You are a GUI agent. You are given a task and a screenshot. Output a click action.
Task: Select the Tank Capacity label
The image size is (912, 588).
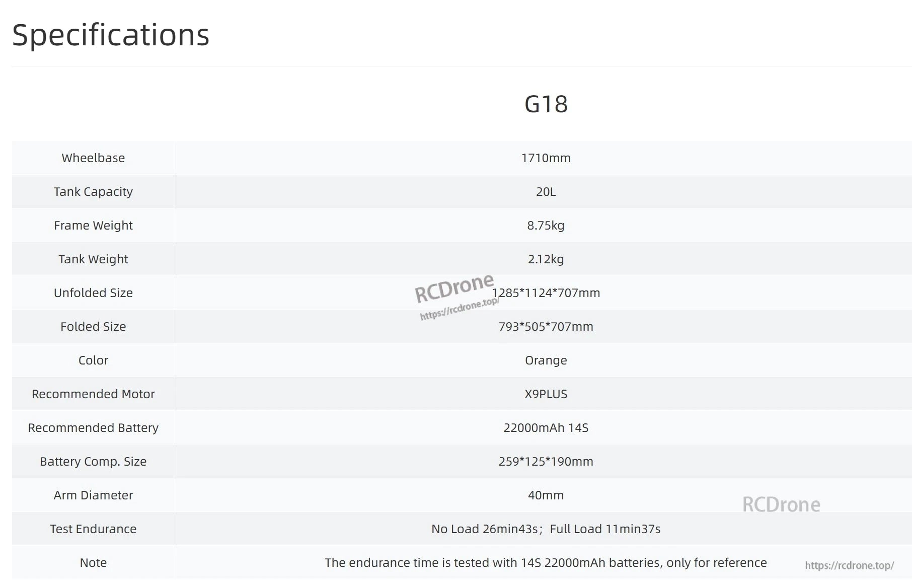[93, 192]
